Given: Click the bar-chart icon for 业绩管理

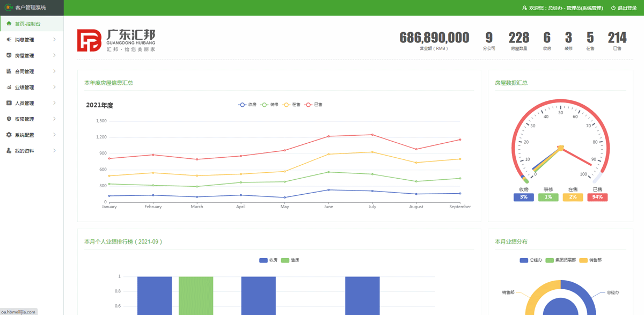Looking at the screenshot, I should click(x=9, y=87).
